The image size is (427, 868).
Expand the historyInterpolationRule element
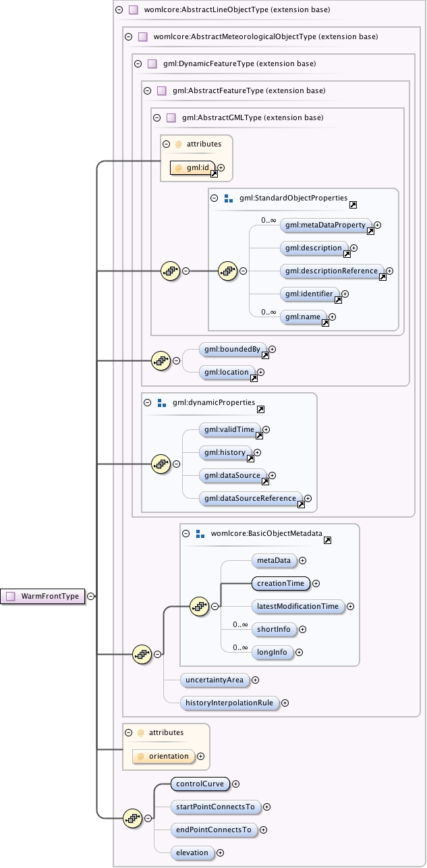(x=285, y=703)
